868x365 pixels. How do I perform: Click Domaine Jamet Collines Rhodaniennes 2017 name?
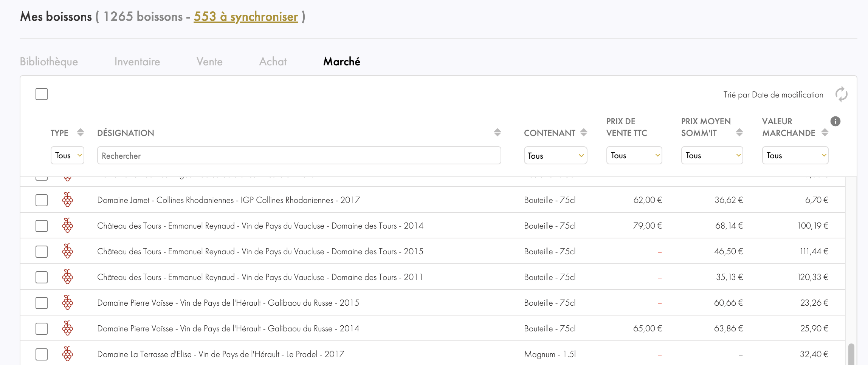click(228, 200)
